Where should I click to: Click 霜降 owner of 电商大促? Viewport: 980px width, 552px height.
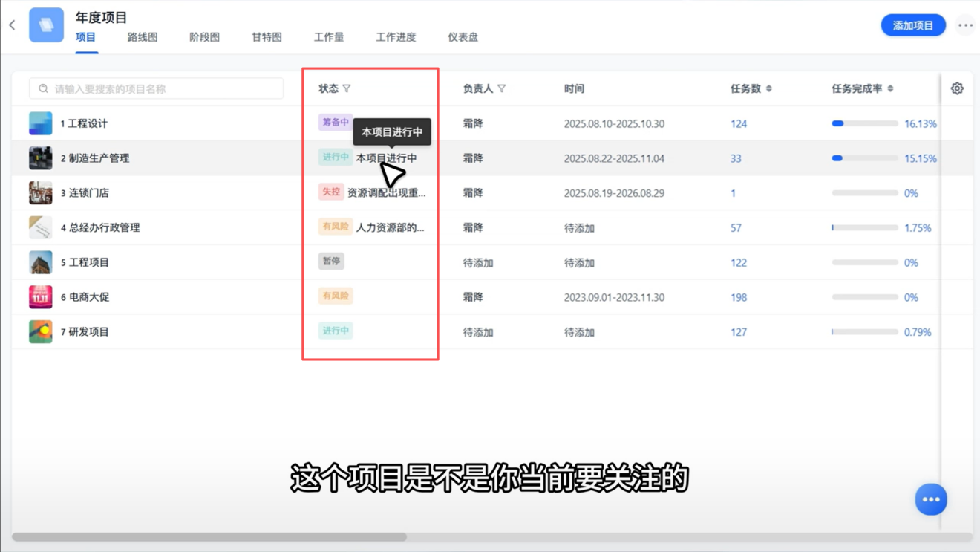pos(473,297)
